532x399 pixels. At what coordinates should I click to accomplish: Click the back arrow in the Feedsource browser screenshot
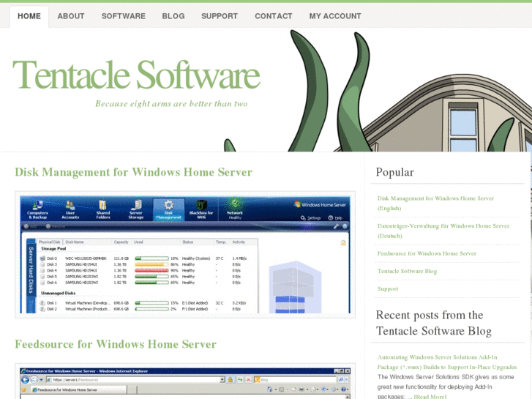tap(26, 380)
